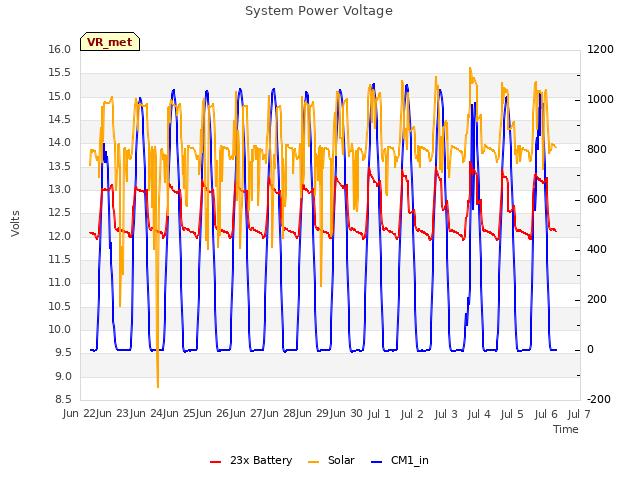
Task: Click the orange Solar legend swatch
Action: (313, 462)
